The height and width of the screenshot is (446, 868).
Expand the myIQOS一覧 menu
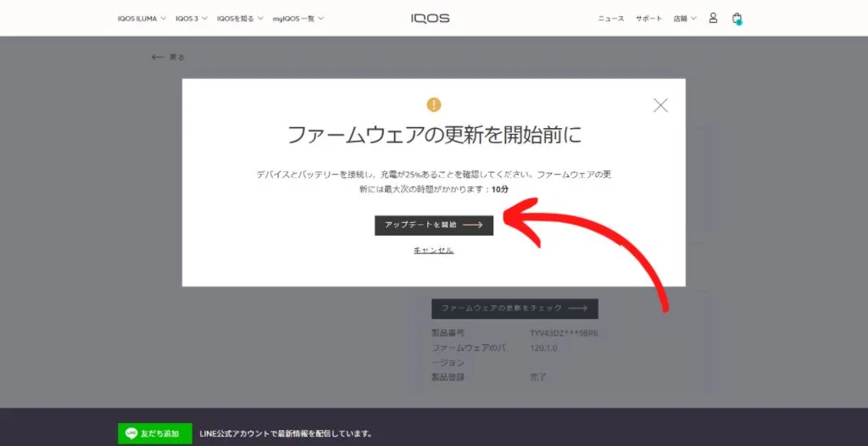[x=298, y=19]
